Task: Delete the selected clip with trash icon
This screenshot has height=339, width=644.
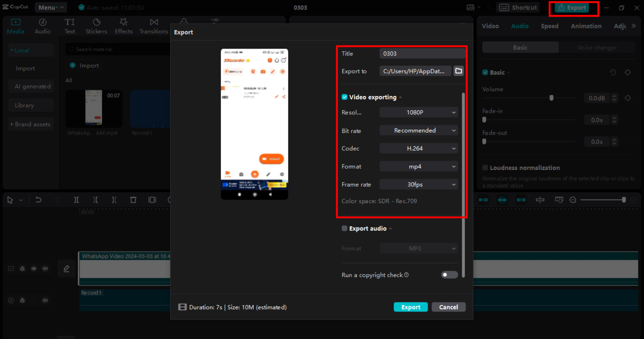Action: [133, 200]
